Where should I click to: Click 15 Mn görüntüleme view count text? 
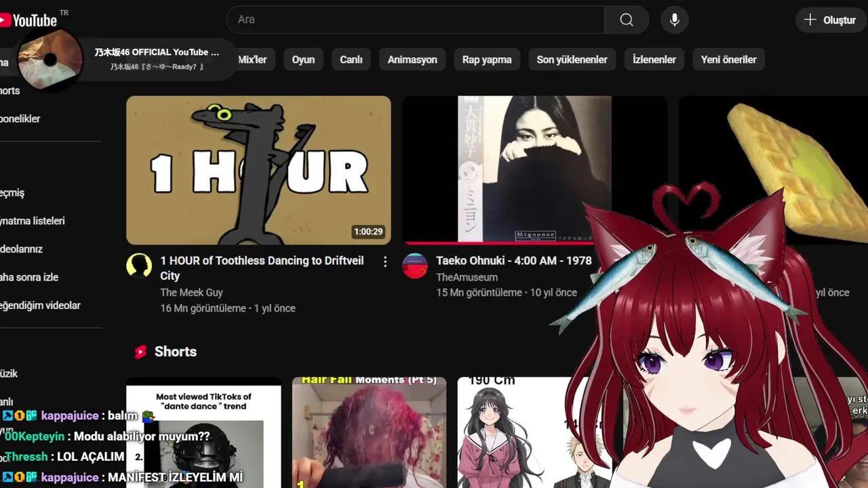(479, 293)
